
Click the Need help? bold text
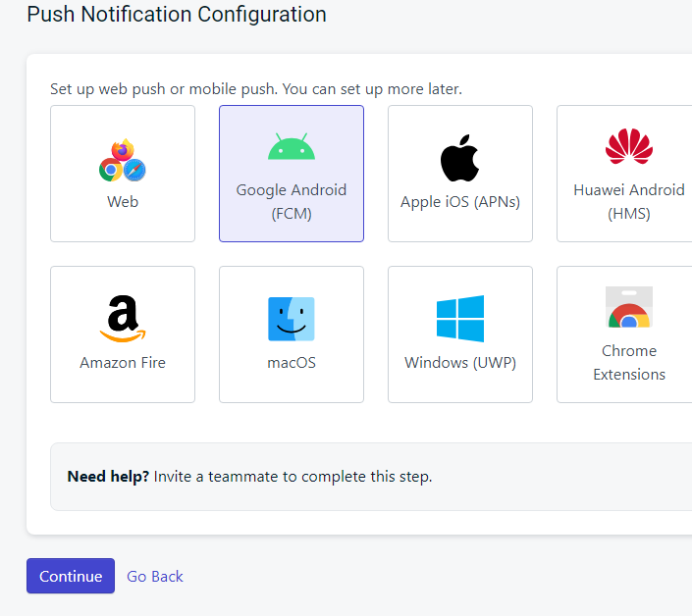click(108, 477)
